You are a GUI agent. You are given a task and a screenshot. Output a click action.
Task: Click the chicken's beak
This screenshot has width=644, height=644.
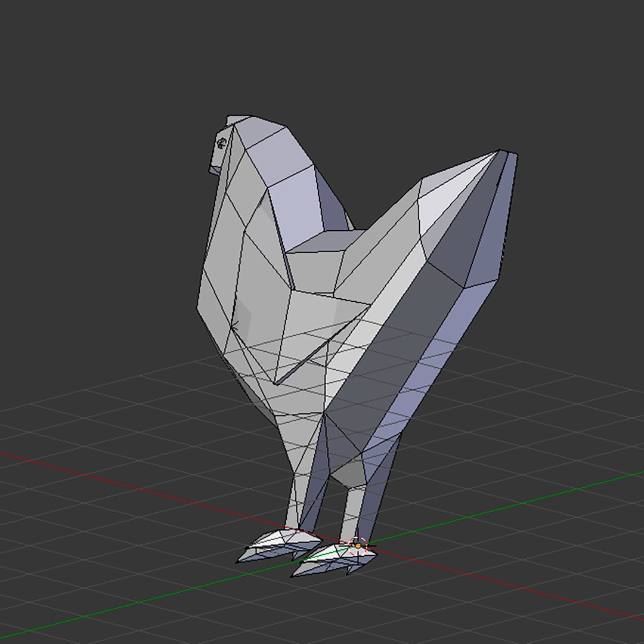(x=216, y=169)
